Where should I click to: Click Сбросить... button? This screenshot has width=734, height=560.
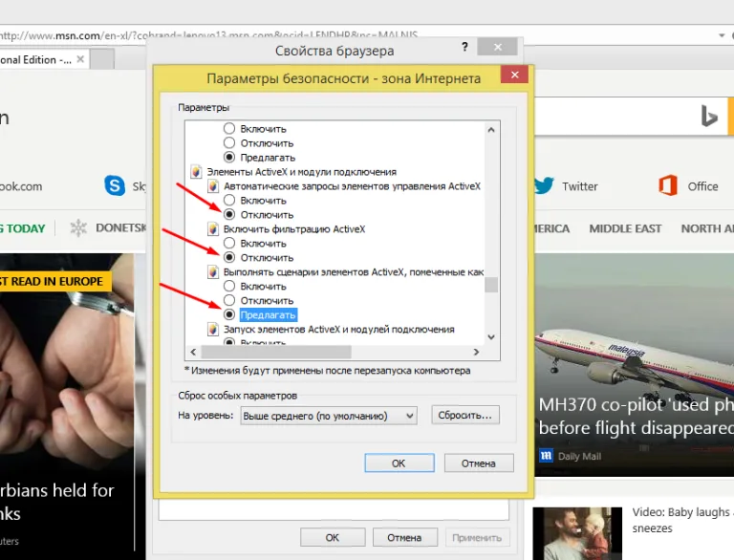[465, 416]
